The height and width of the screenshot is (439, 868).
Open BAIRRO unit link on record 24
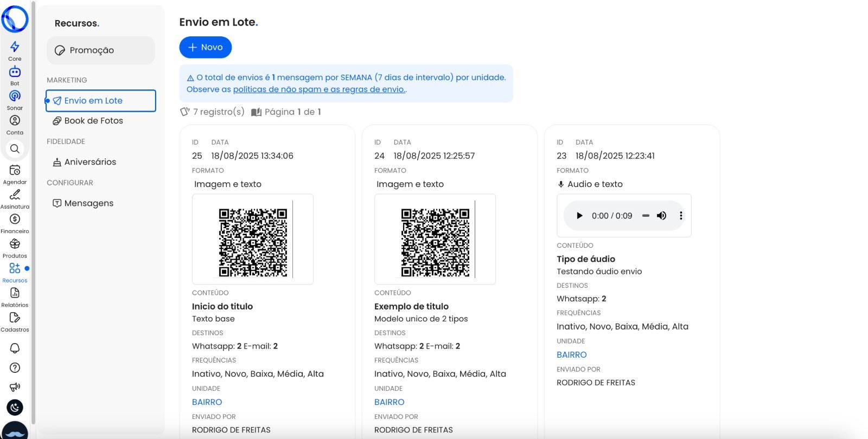pos(390,402)
